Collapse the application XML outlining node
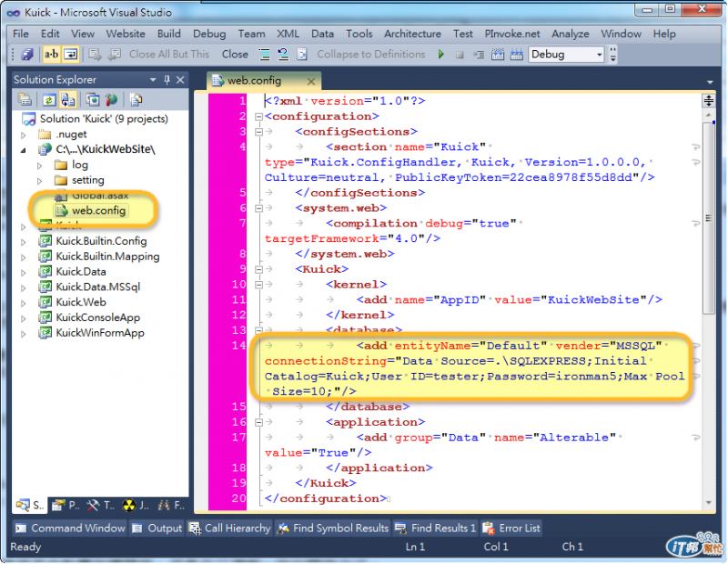Image resolution: width=728 pixels, height=564 pixels. coord(259,422)
